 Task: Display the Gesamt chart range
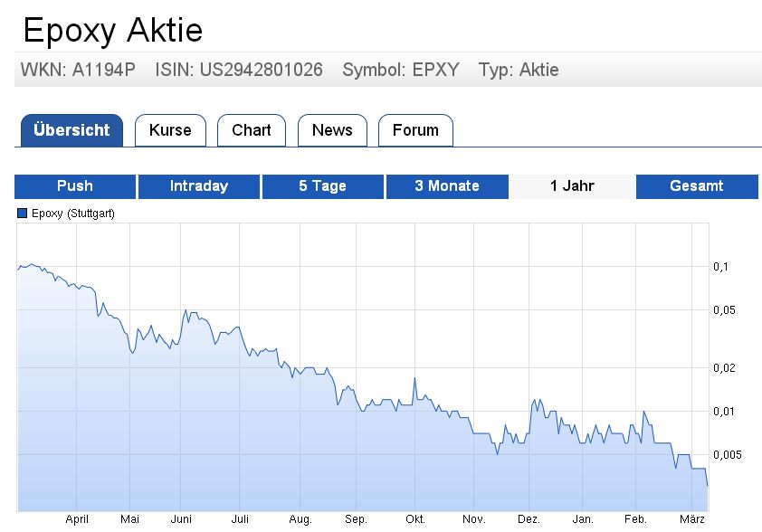[697, 186]
